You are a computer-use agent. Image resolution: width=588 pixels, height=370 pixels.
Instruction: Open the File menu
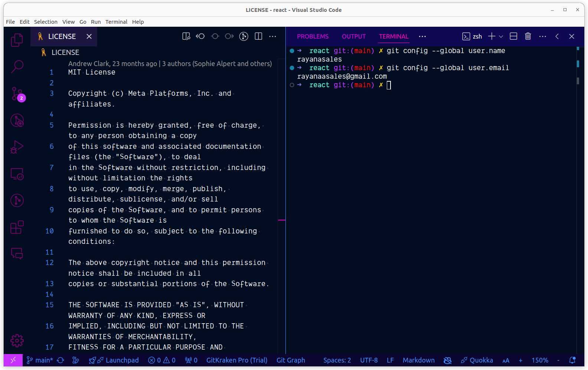click(10, 22)
